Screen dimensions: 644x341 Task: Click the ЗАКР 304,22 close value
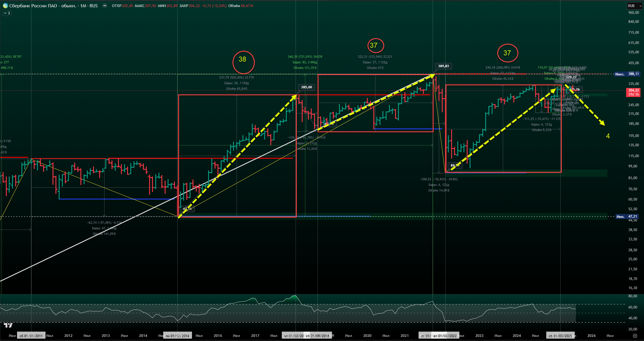pos(190,6)
